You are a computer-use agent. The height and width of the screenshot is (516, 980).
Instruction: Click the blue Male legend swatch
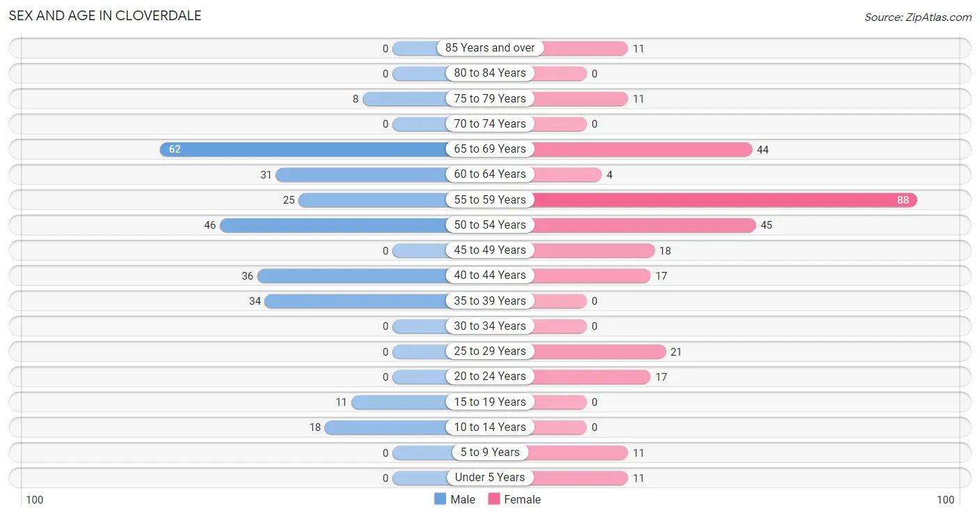(x=440, y=499)
